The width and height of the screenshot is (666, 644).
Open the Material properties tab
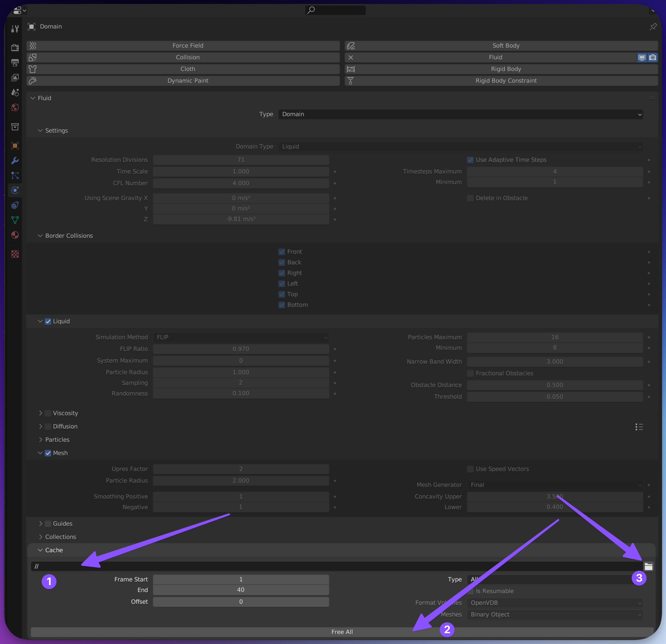[15, 235]
